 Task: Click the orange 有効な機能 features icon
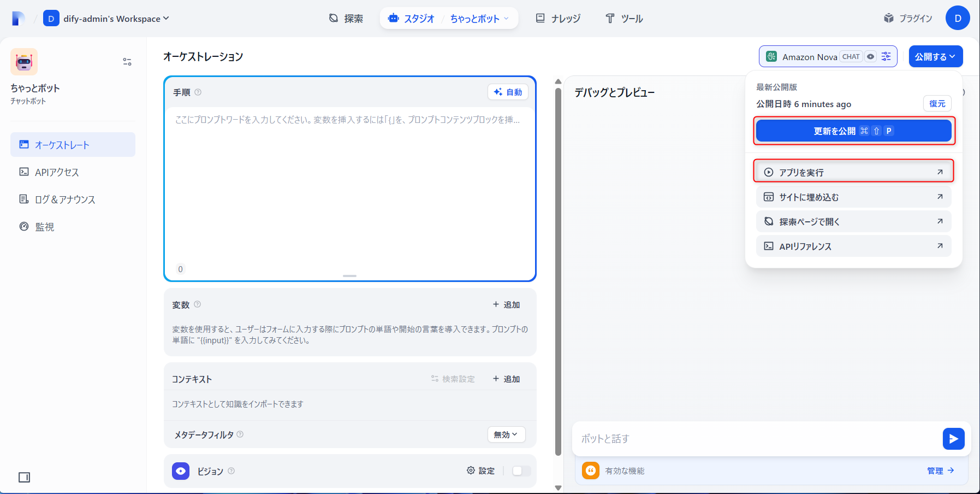591,471
